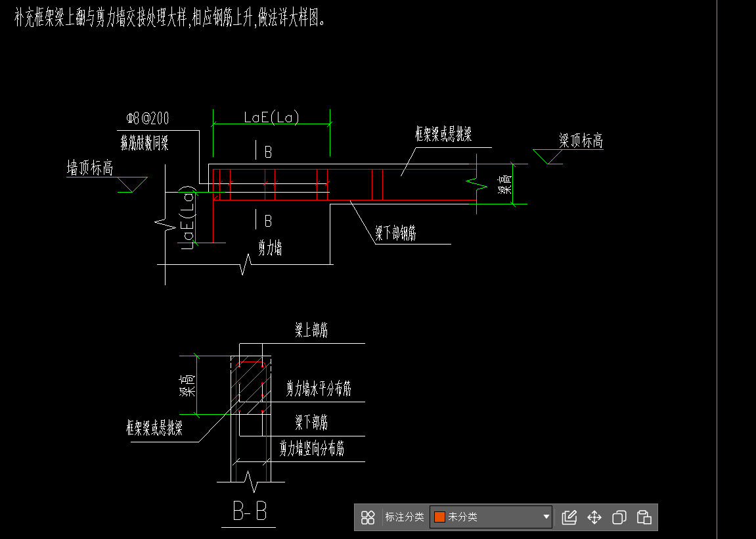Click the 箍筋肢数同梁 note
Viewport: 756px width, 539px height.
145,143
